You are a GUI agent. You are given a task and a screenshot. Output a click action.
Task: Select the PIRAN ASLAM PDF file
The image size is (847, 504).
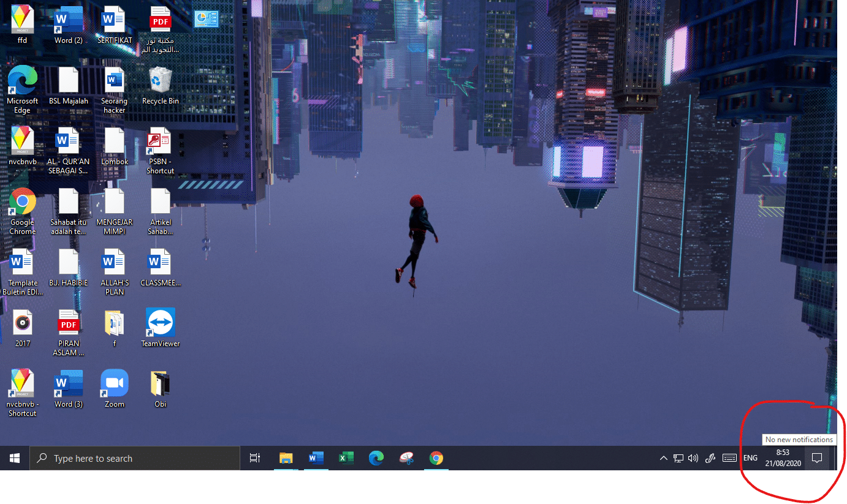[x=68, y=333]
